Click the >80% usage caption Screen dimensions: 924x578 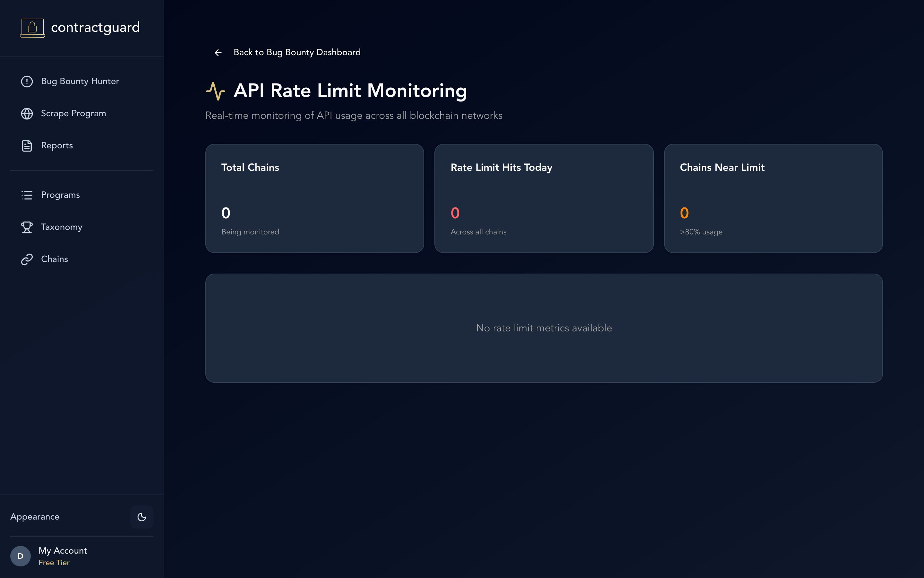[701, 232]
